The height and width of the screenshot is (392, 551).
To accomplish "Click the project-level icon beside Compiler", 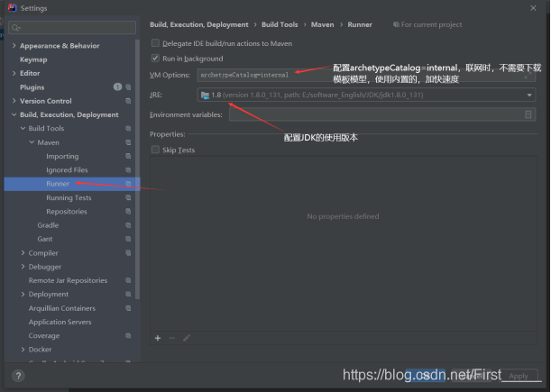I will click(128, 253).
